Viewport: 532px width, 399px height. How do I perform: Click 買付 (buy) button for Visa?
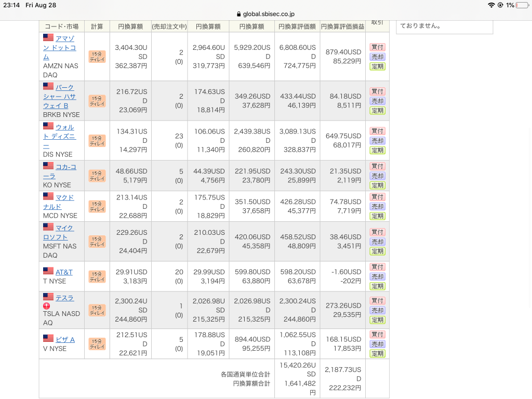(x=377, y=335)
